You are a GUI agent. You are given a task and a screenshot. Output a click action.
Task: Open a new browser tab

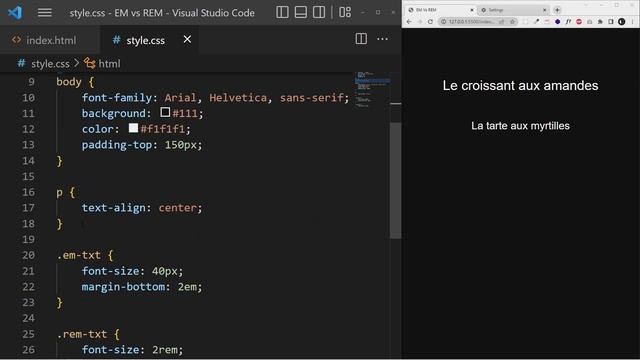click(x=557, y=10)
